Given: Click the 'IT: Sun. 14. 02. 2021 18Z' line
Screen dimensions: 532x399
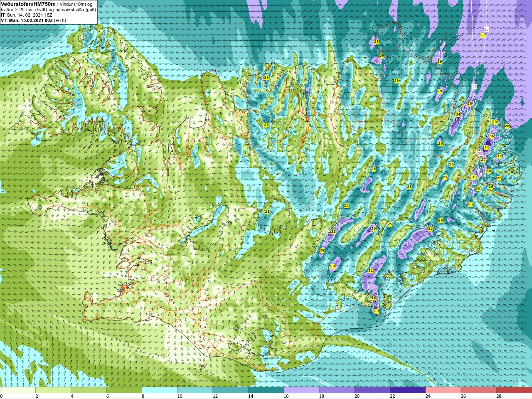Looking at the screenshot, I should 27,15.
